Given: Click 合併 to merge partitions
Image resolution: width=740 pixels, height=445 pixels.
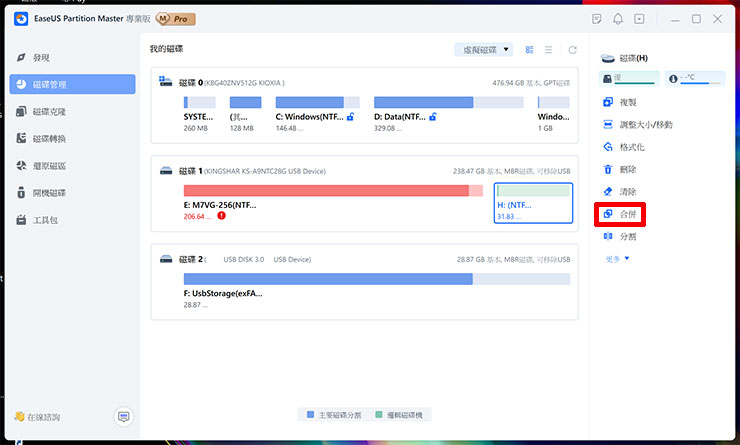Looking at the screenshot, I should click(x=620, y=214).
